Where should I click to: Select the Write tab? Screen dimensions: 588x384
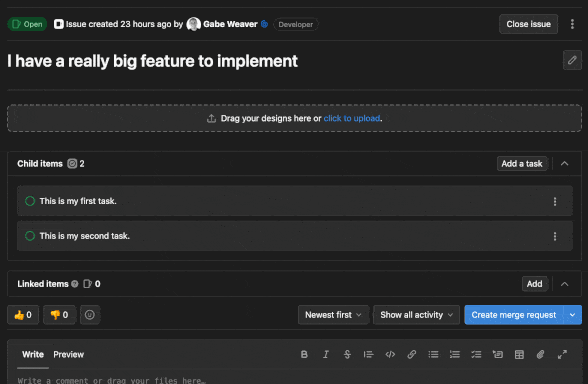coord(33,354)
